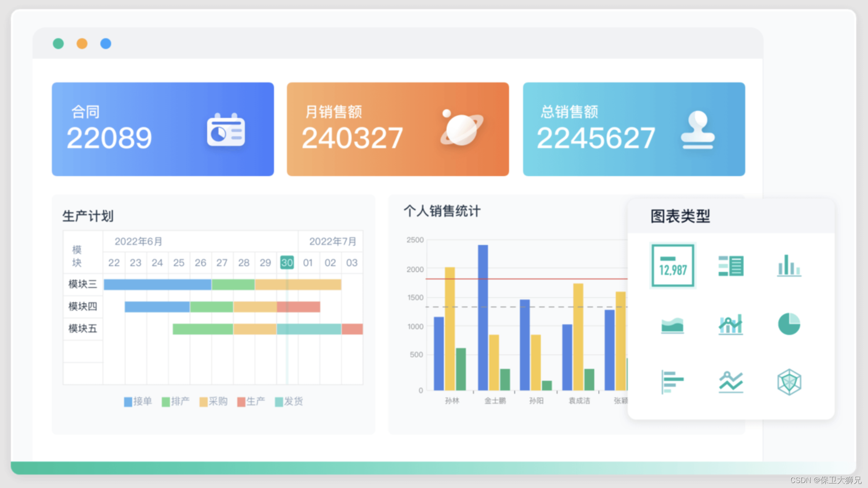Pick the horizontal bar chart icon
Image resolution: width=868 pixels, height=488 pixels.
(x=672, y=382)
